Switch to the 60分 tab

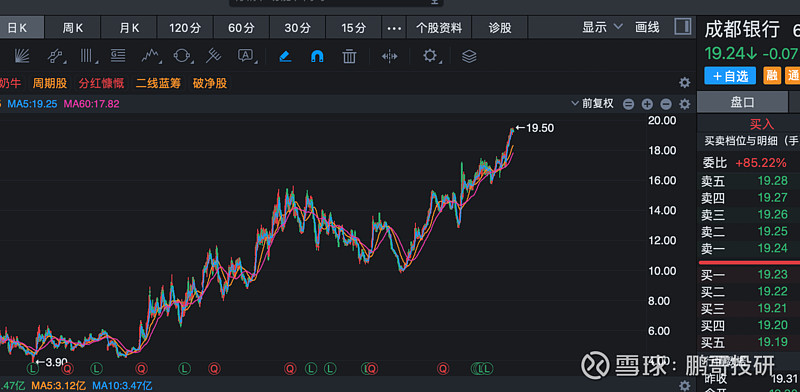click(x=241, y=28)
